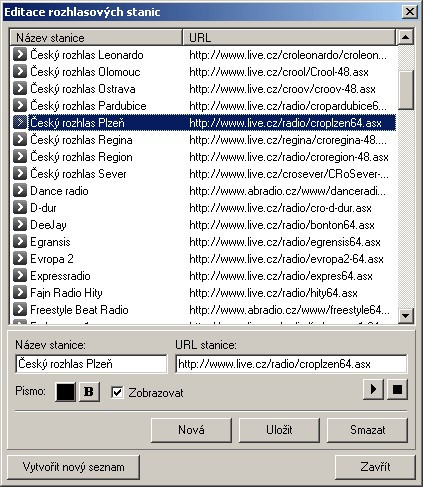Select the Expressradio station name
This screenshot has height=487, width=423.
(x=60, y=276)
